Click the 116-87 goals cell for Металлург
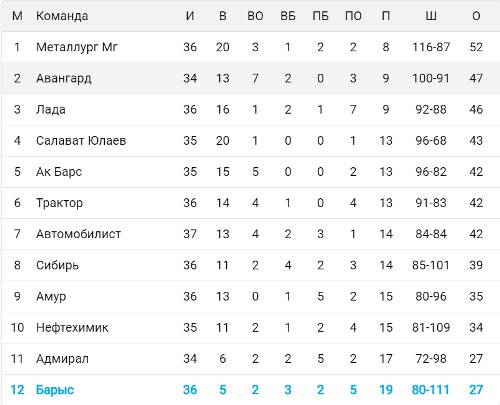Screen dimensions: 500x405 point(431,47)
